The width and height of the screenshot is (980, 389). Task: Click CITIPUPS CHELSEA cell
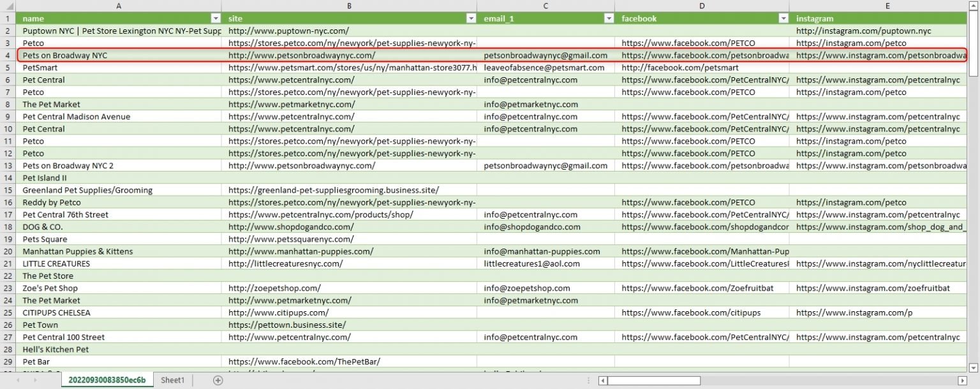click(119, 312)
